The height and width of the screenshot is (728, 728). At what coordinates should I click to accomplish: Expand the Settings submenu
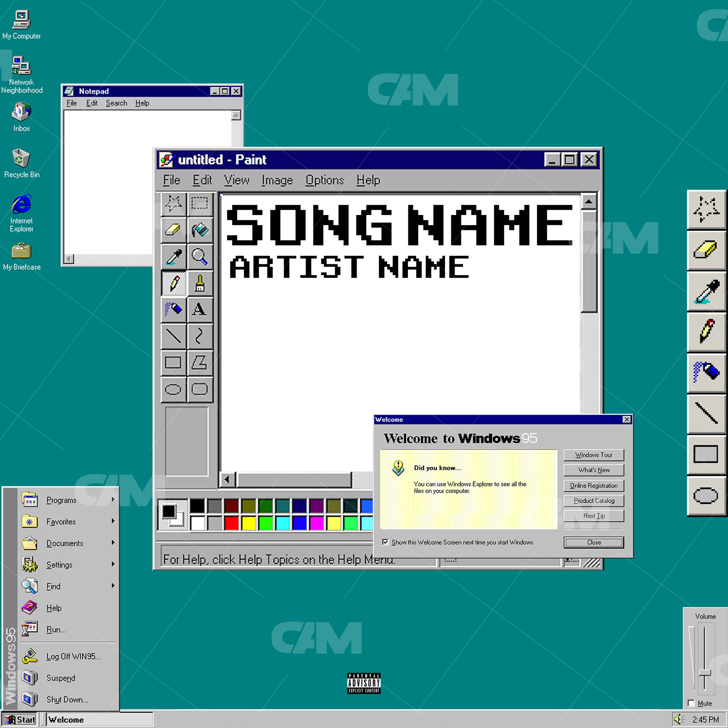(69, 565)
